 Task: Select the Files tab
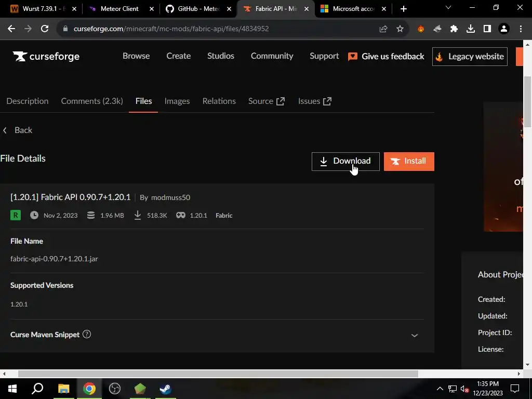(x=143, y=101)
